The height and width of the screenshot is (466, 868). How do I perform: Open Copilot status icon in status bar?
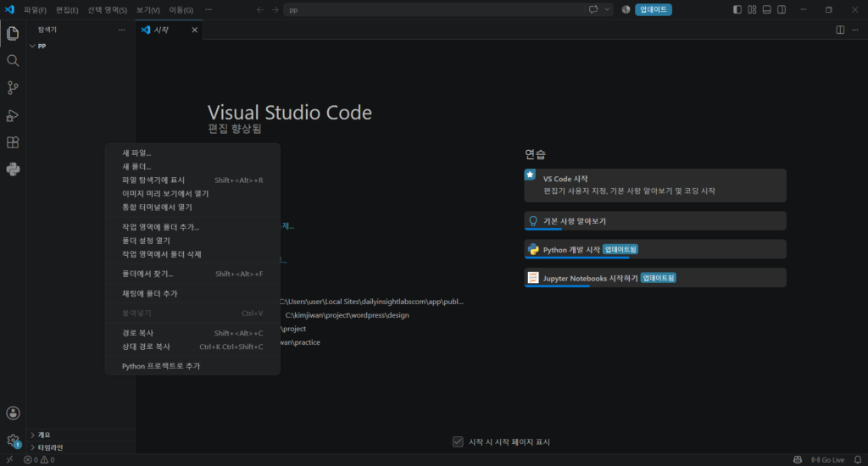pos(797,460)
